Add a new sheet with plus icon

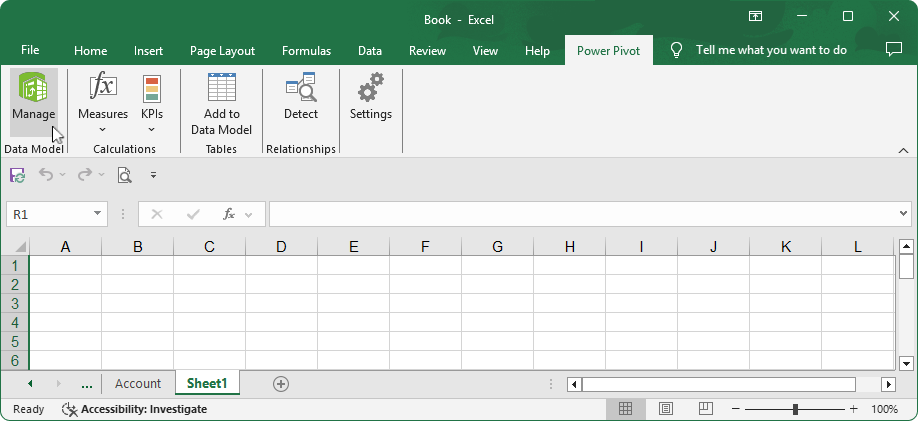(x=281, y=384)
